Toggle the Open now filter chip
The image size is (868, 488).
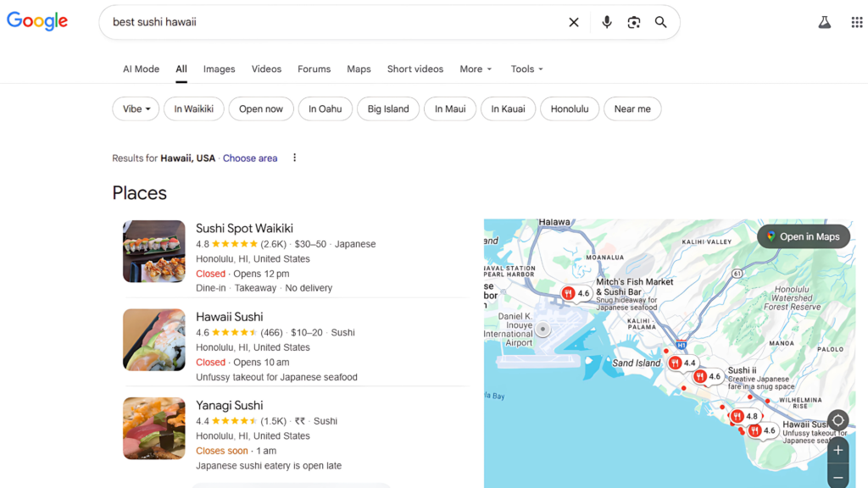(261, 109)
